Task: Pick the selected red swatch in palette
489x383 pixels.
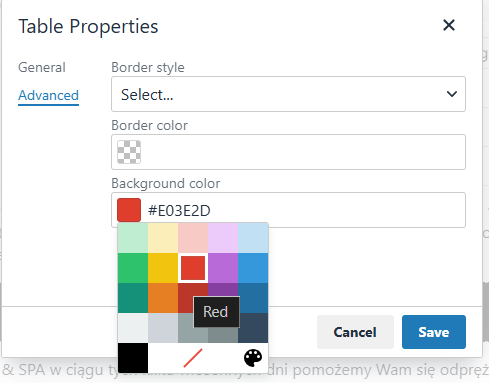Action: pos(193,268)
